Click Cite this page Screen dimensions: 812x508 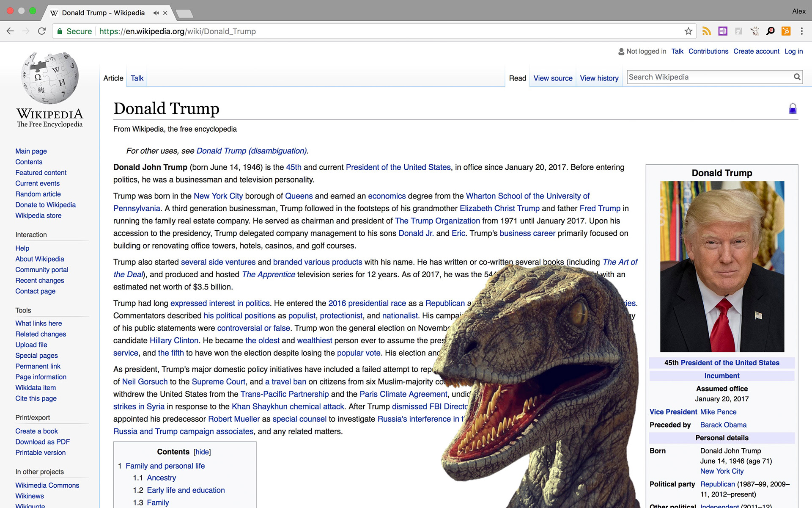(36, 398)
